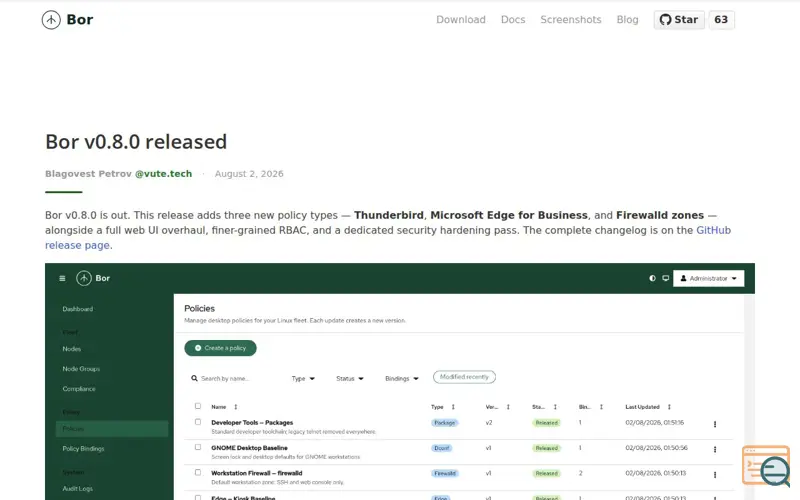Check the Workstation Firewall – firewalld row checkbox
The width and height of the screenshot is (800, 500).
click(198, 473)
